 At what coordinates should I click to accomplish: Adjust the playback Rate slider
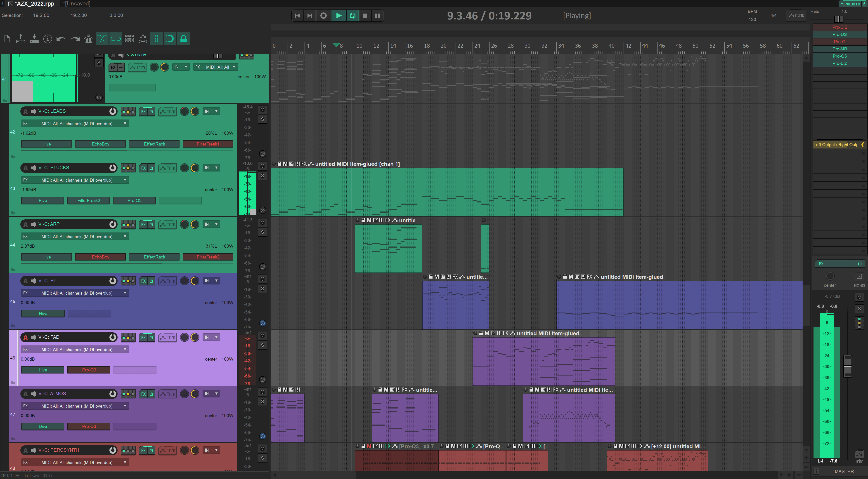(x=839, y=19)
